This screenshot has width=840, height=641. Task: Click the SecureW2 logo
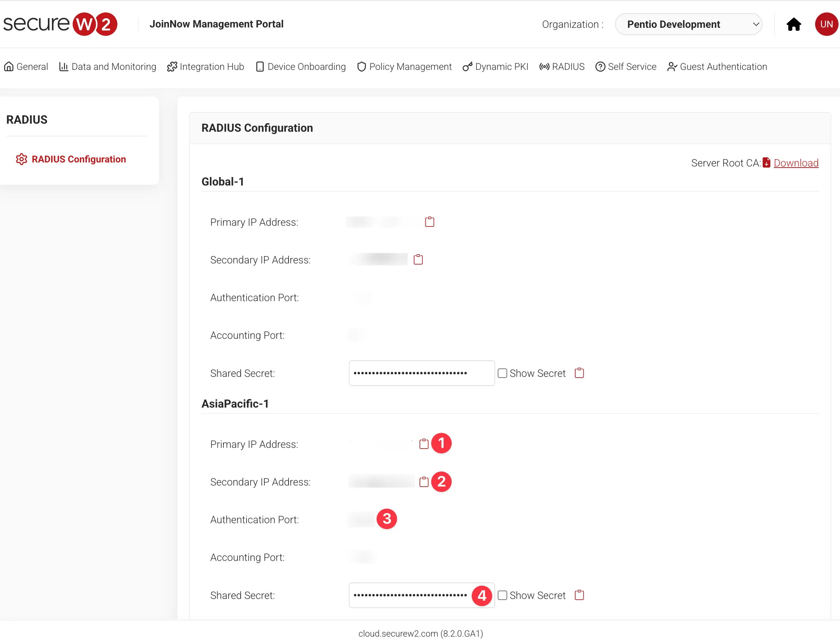(x=60, y=24)
